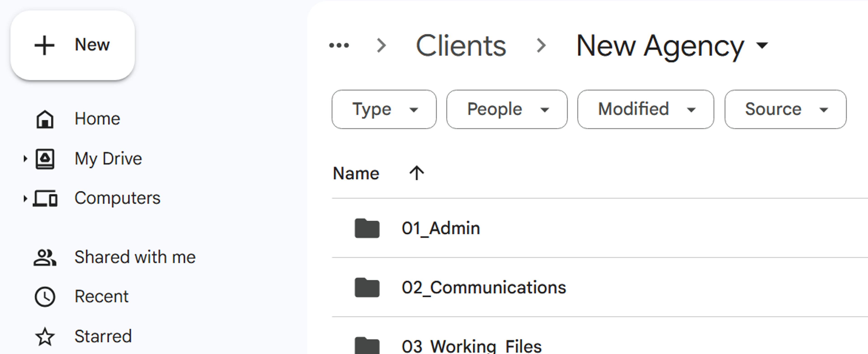Open My Drive in the sidebar

(108, 159)
